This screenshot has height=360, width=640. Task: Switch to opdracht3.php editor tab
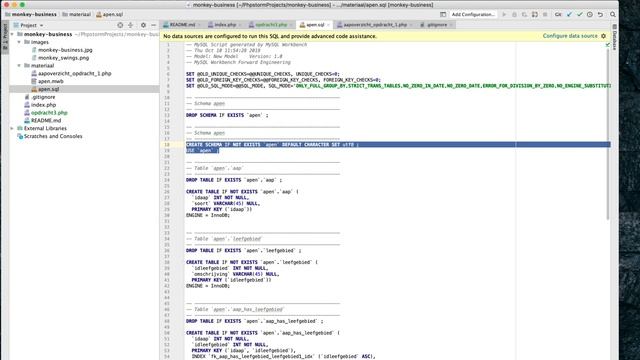click(x=271, y=25)
